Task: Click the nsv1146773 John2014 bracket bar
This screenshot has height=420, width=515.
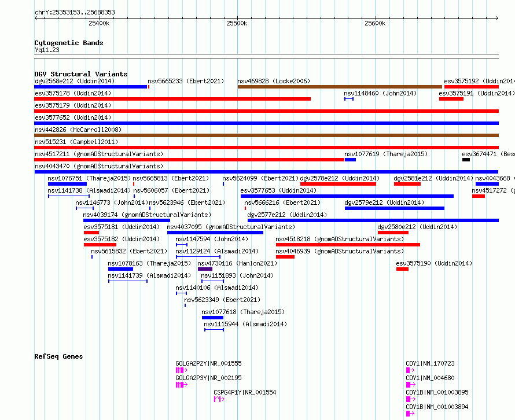Action: point(84,208)
